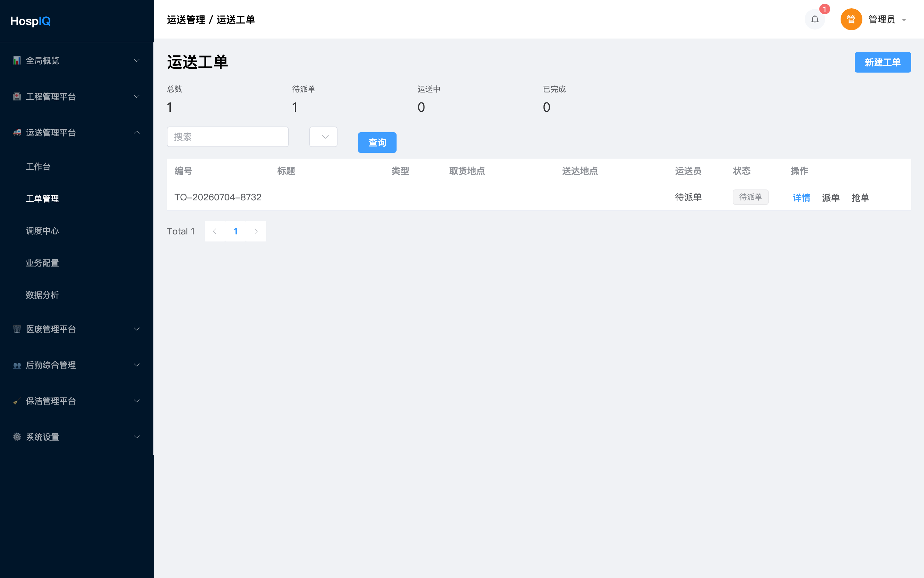The width and height of the screenshot is (924, 578).
Task: Click the 工程管理平台 building icon
Action: (17, 96)
